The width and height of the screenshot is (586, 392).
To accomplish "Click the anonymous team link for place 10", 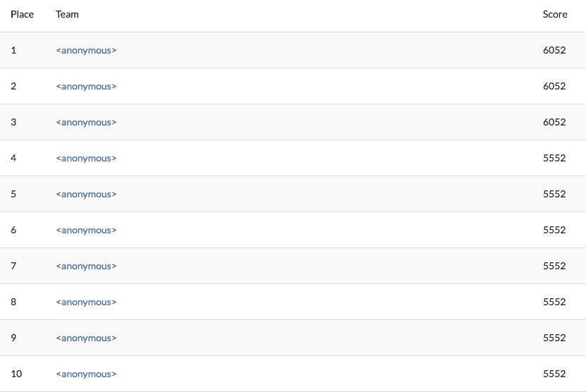I will click(86, 374).
